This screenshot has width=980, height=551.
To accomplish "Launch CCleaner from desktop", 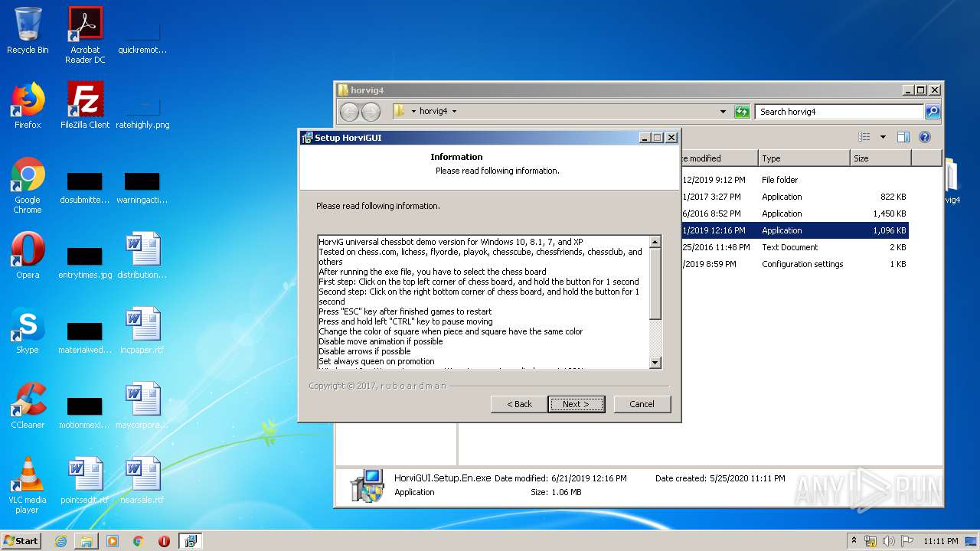I will click(28, 406).
